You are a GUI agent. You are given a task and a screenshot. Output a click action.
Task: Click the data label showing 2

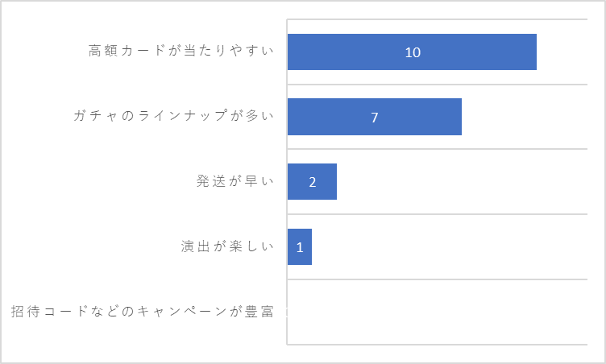(313, 182)
